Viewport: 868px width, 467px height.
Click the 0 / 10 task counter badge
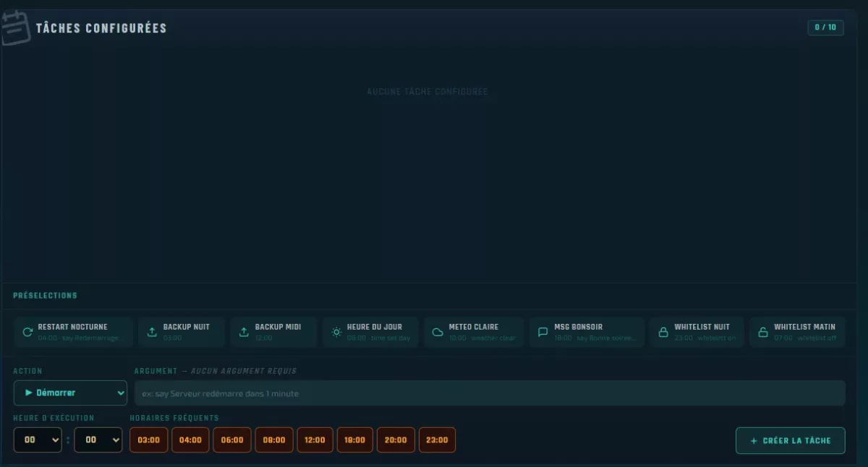click(825, 27)
